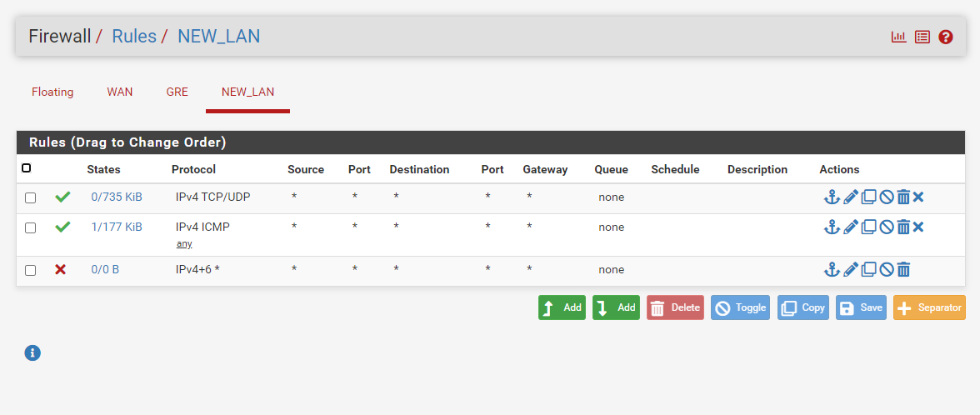Toggle the select-all checkbox in table header
This screenshot has width=980, height=415.
click(x=27, y=168)
